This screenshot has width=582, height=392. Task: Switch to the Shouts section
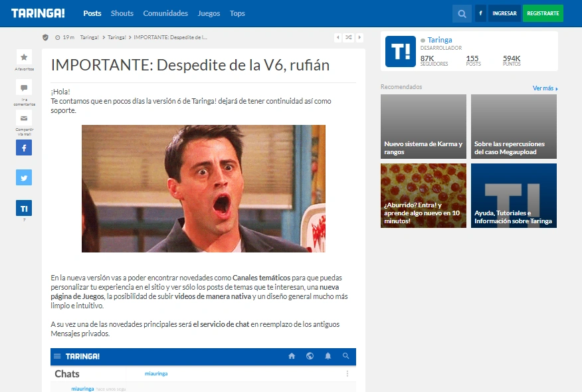[122, 13]
